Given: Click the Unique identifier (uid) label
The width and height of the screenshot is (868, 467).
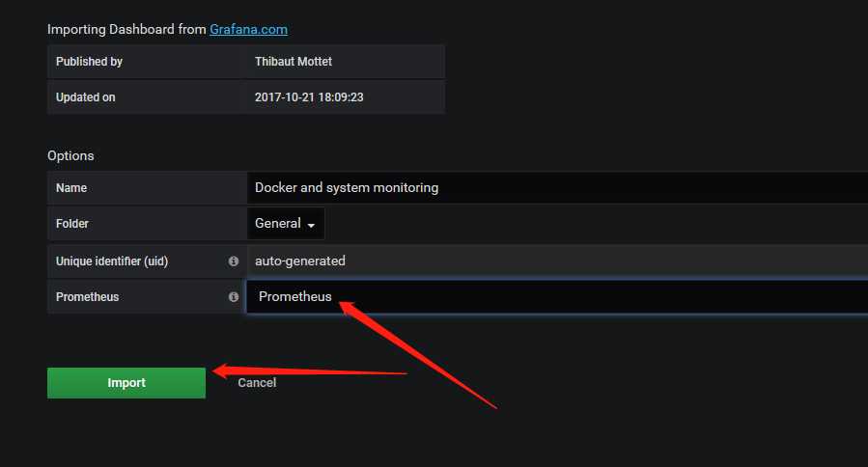Looking at the screenshot, I should pos(112,261).
